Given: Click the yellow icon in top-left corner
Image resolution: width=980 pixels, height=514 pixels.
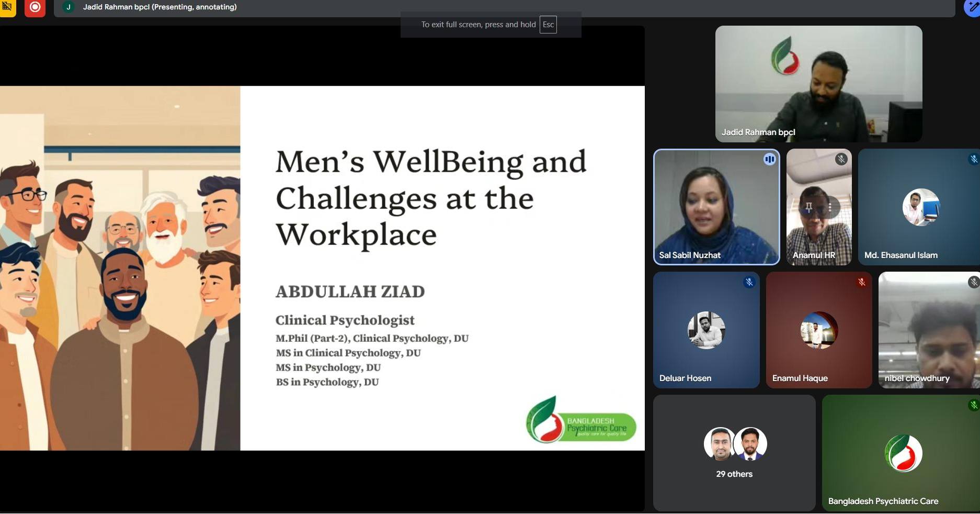Looking at the screenshot, I should (7, 7).
